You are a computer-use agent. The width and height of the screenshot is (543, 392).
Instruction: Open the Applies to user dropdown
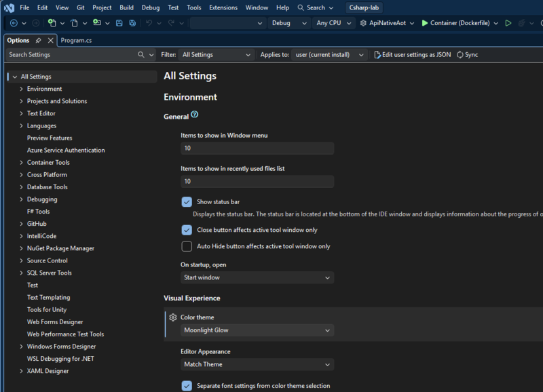(x=329, y=55)
